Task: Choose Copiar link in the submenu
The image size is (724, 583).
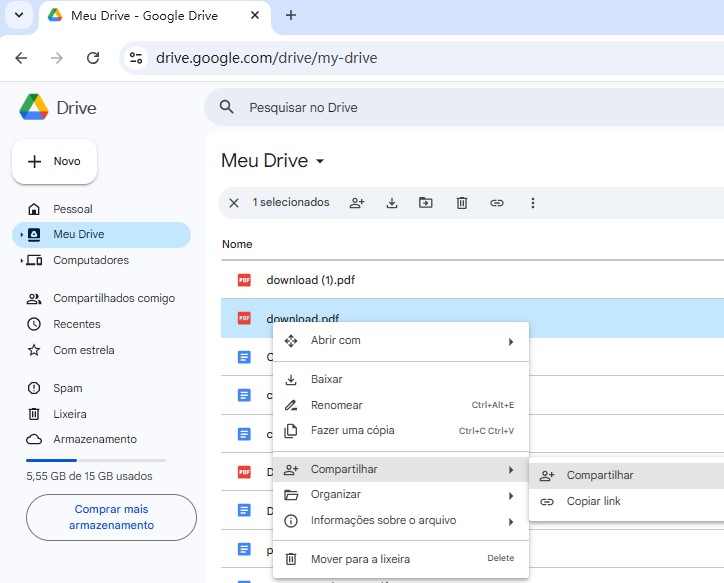Action: click(x=593, y=501)
